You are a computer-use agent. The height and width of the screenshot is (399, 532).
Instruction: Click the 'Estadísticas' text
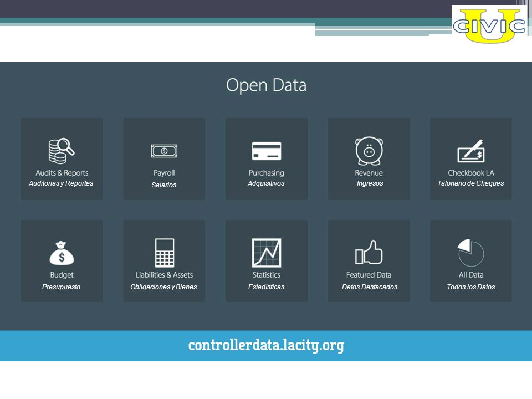(x=267, y=287)
